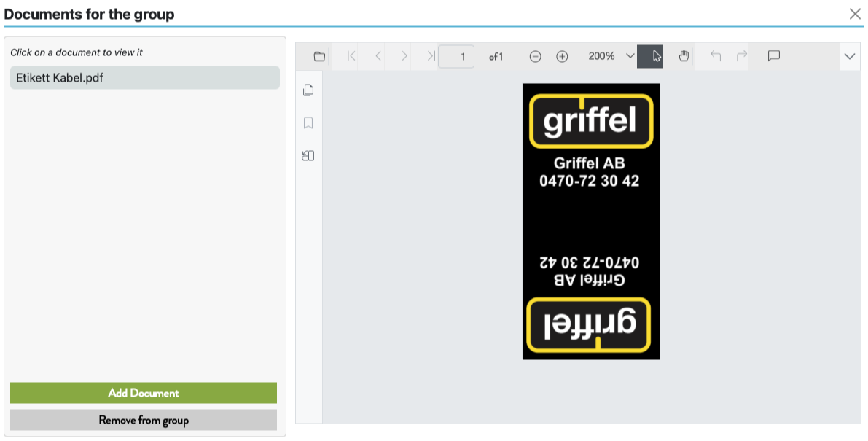Click the redo arrow in toolbar
868x441 pixels.
pyautogui.click(x=742, y=56)
